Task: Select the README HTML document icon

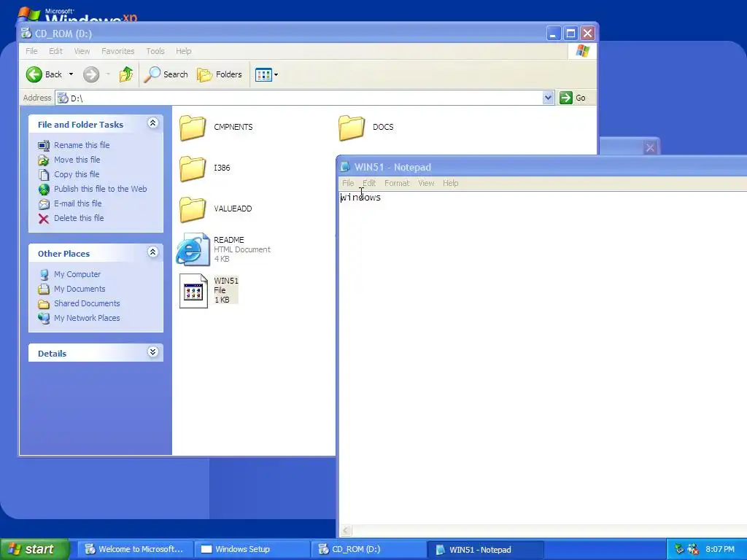Action: coord(193,249)
